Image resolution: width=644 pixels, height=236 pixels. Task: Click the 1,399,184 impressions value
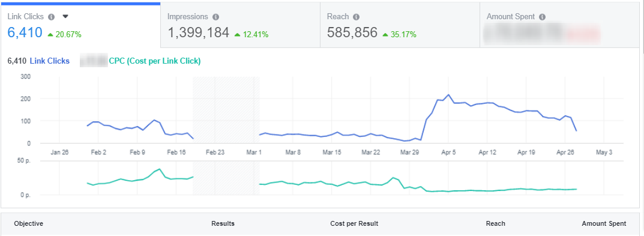click(x=199, y=33)
